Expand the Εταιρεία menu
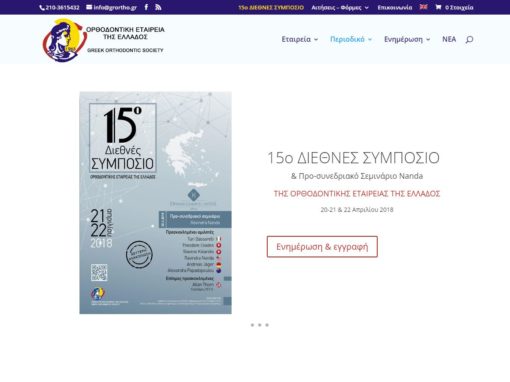Viewport: 510px width, 382px height. coord(300,39)
